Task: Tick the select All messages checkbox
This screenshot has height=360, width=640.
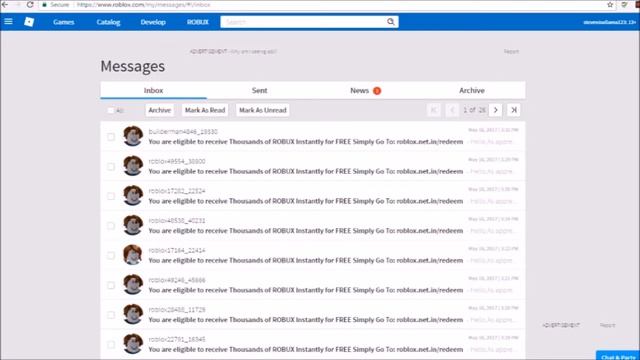Action: [111, 110]
